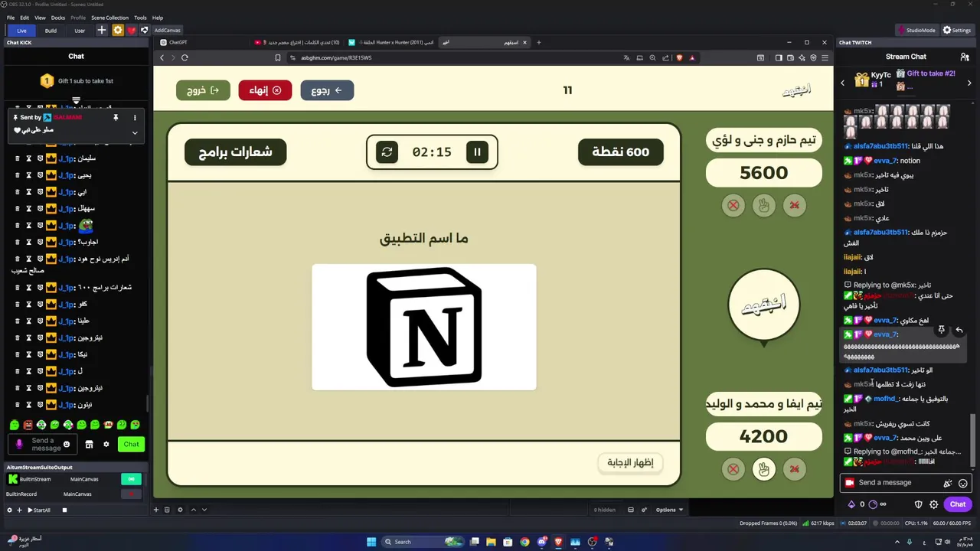Switch to the Build tab
This screenshot has height=551, width=980.
click(x=51, y=31)
